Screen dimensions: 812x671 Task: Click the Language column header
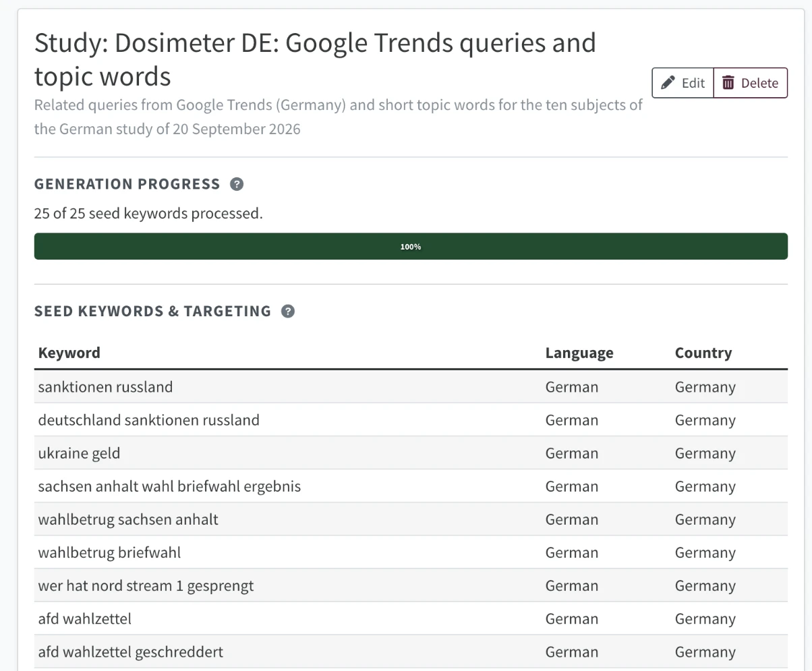(579, 353)
